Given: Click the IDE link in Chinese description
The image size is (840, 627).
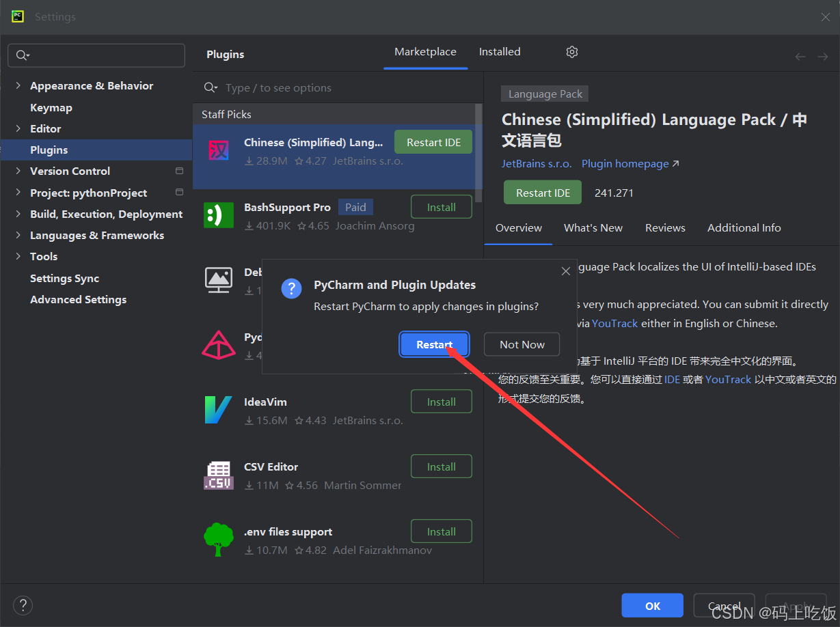Looking at the screenshot, I should [672, 379].
